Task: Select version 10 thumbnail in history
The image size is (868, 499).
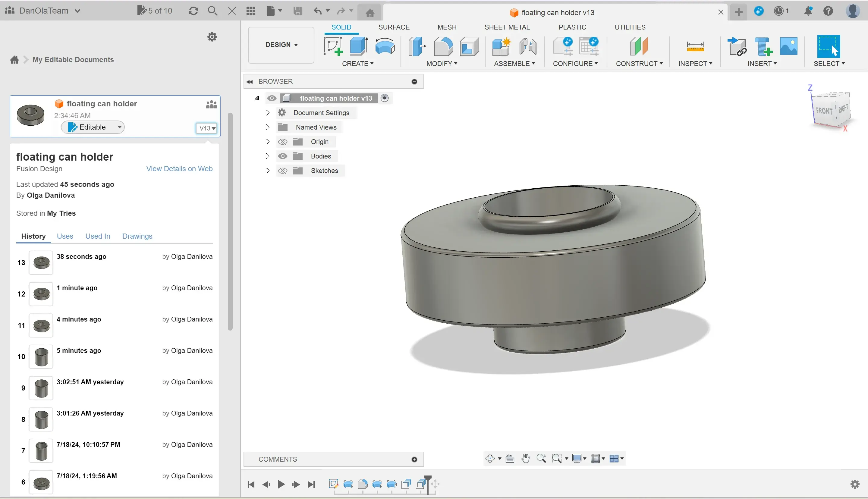Action: [41, 356]
